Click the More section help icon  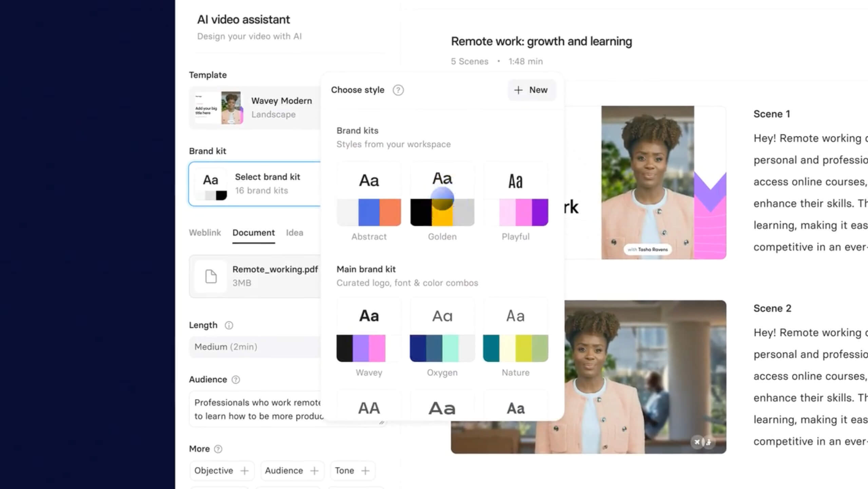pyautogui.click(x=218, y=449)
